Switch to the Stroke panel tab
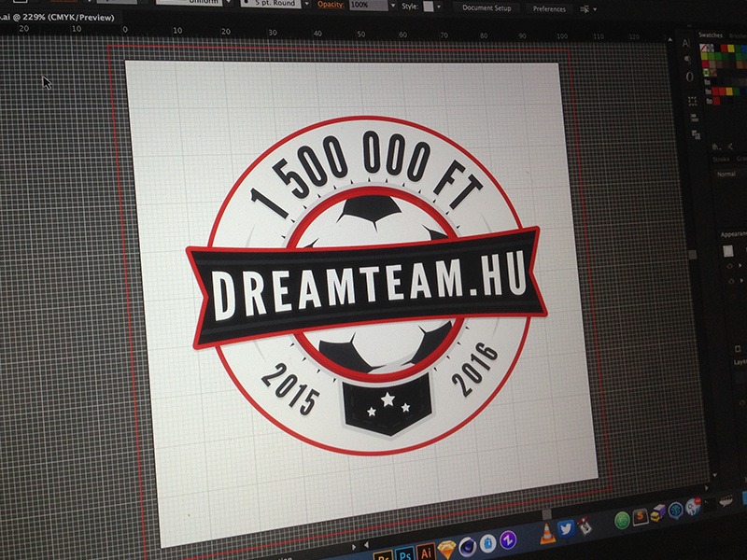The width and height of the screenshot is (747, 560). 720,160
